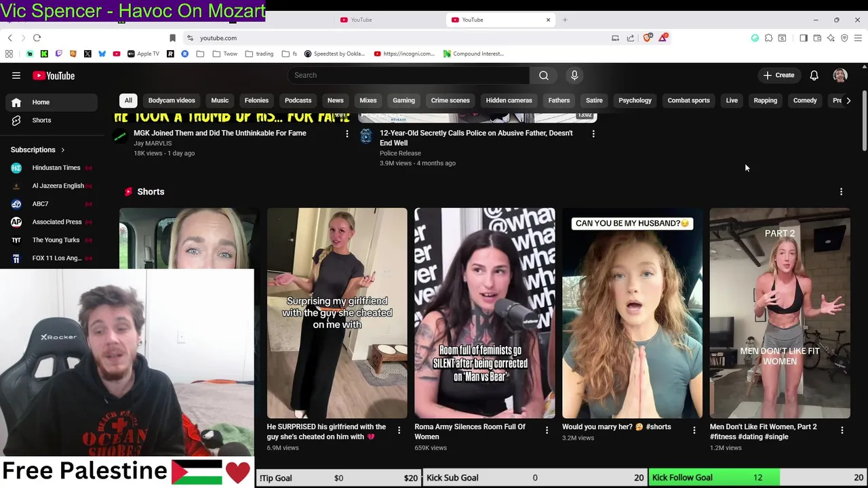Open the Police Release channel link
868x488 pixels.
(400, 153)
